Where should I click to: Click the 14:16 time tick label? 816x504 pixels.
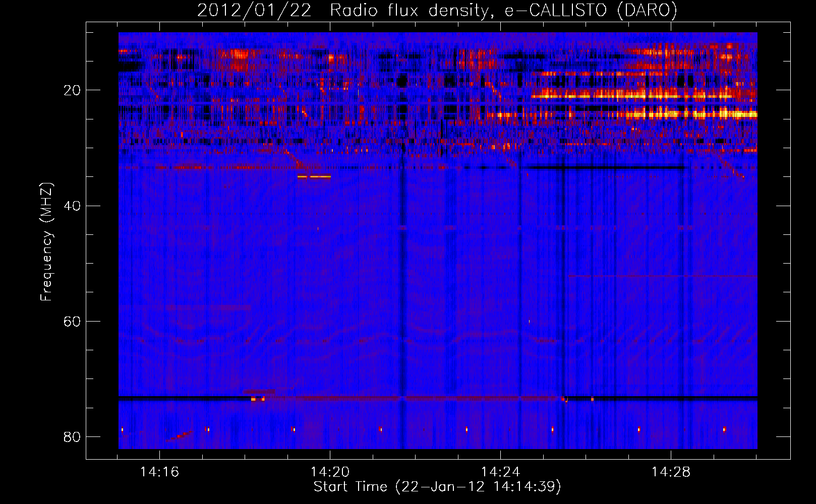coord(159,472)
